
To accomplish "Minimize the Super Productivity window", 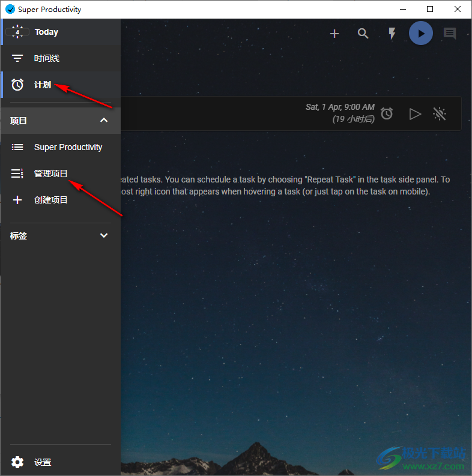I will coord(403,9).
